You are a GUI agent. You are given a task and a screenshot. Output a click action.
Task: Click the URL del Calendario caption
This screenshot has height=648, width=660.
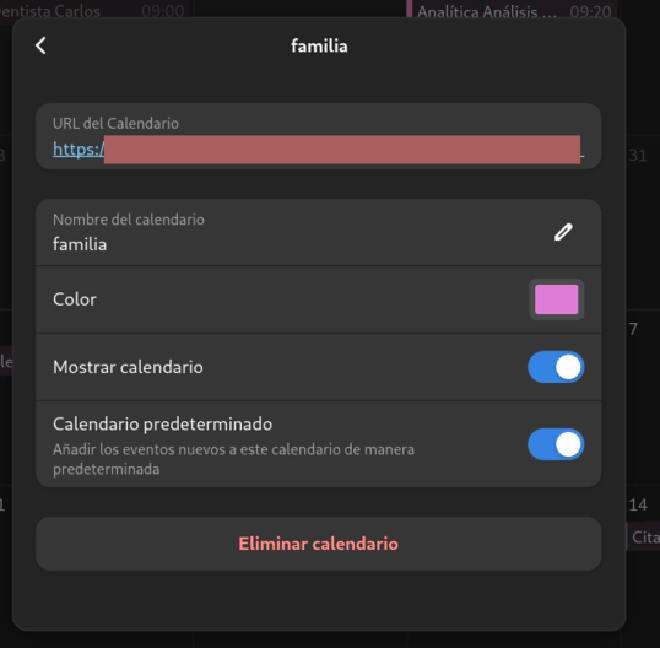pos(116,123)
